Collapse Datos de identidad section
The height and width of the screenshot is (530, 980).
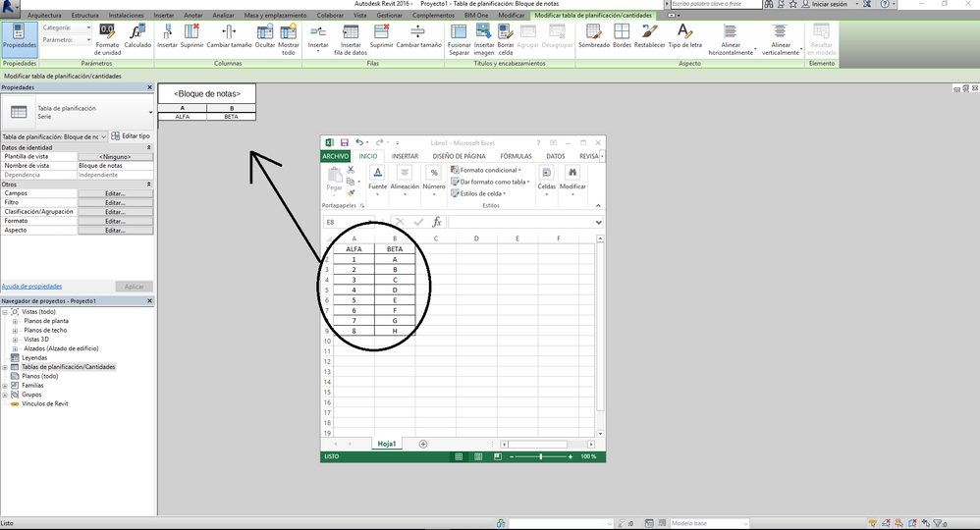(x=148, y=147)
